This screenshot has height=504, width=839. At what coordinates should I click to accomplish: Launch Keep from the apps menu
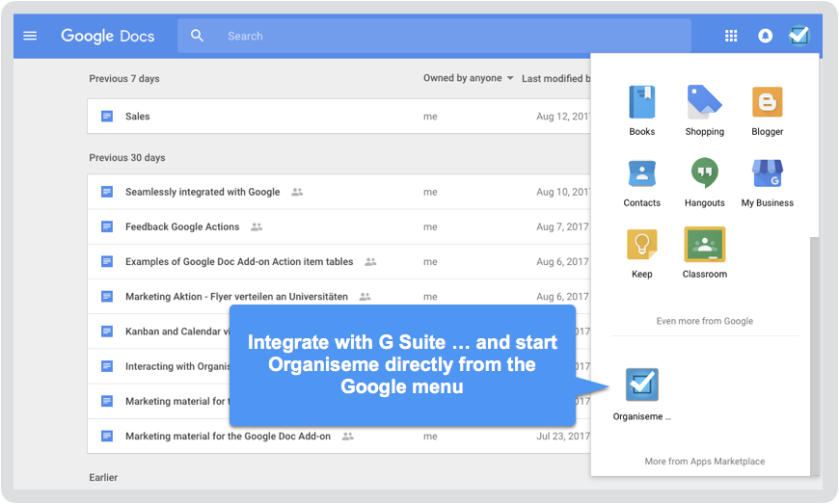click(x=641, y=253)
